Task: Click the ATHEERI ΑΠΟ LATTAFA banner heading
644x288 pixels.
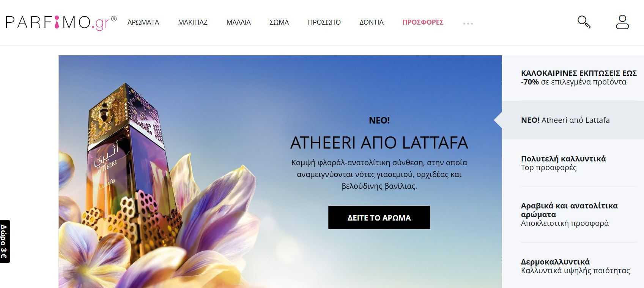Action: coord(379,142)
